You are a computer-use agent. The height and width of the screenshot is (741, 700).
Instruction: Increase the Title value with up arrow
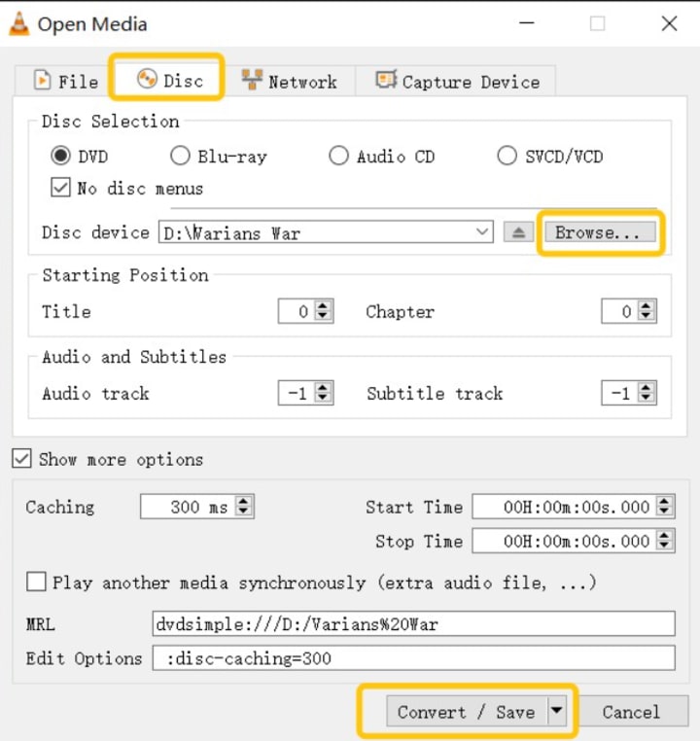(323, 305)
